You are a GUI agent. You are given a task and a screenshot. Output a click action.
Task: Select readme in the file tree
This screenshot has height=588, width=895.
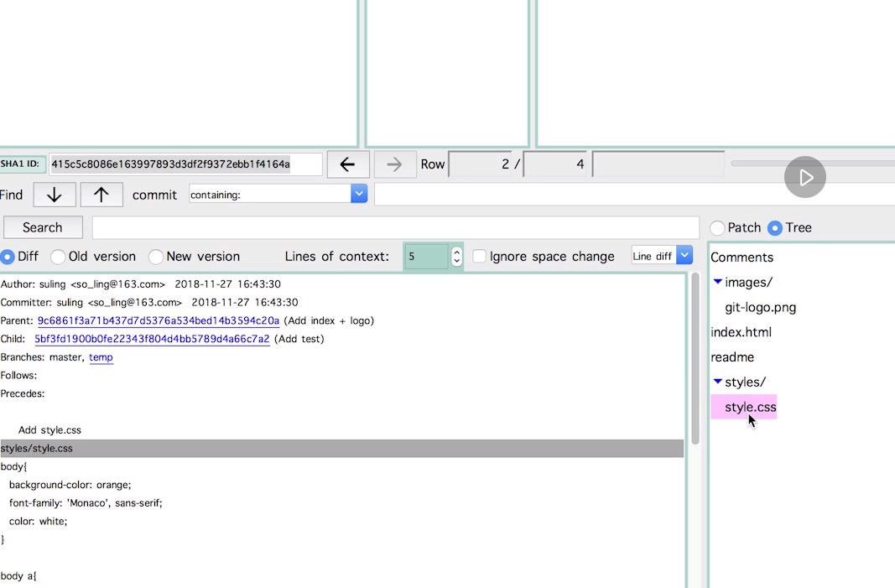tap(732, 357)
